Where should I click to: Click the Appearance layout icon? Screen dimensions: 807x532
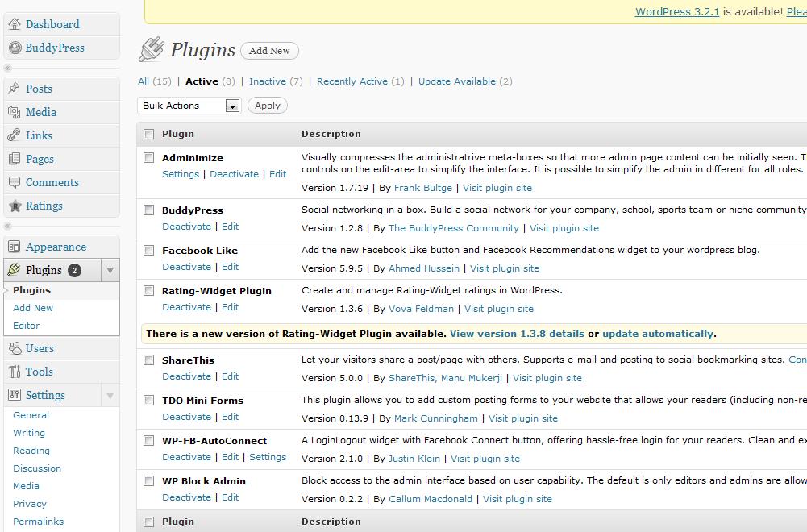15,247
